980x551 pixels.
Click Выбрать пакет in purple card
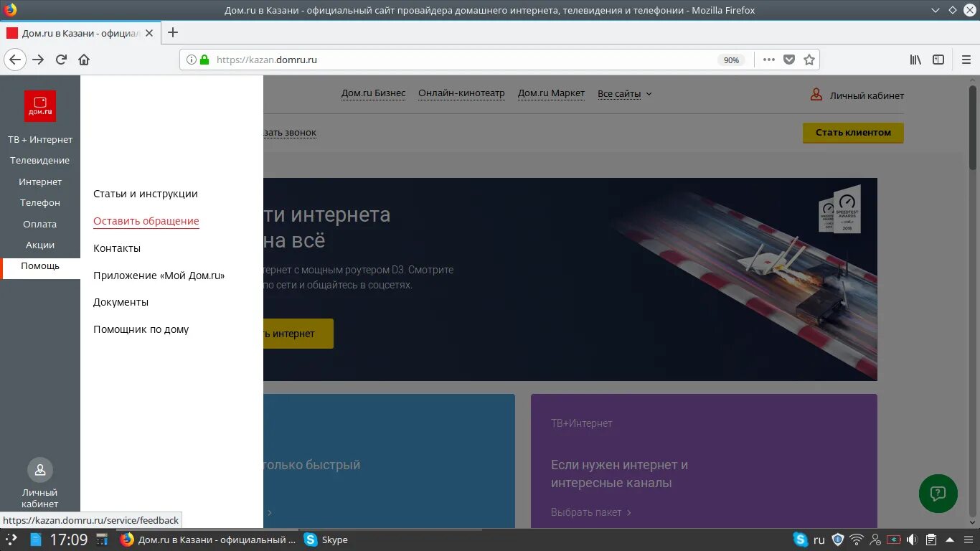pyautogui.click(x=591, y=512)
